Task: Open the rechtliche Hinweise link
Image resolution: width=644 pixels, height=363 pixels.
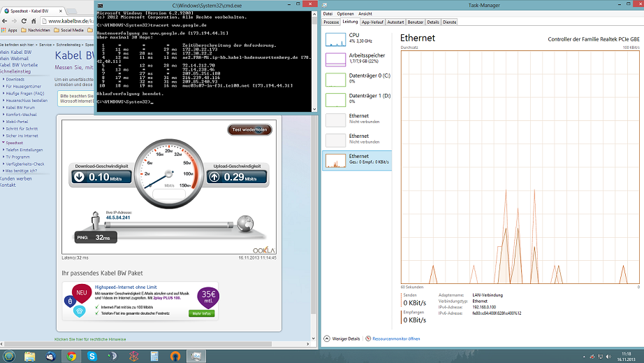Action: (90, 339)
